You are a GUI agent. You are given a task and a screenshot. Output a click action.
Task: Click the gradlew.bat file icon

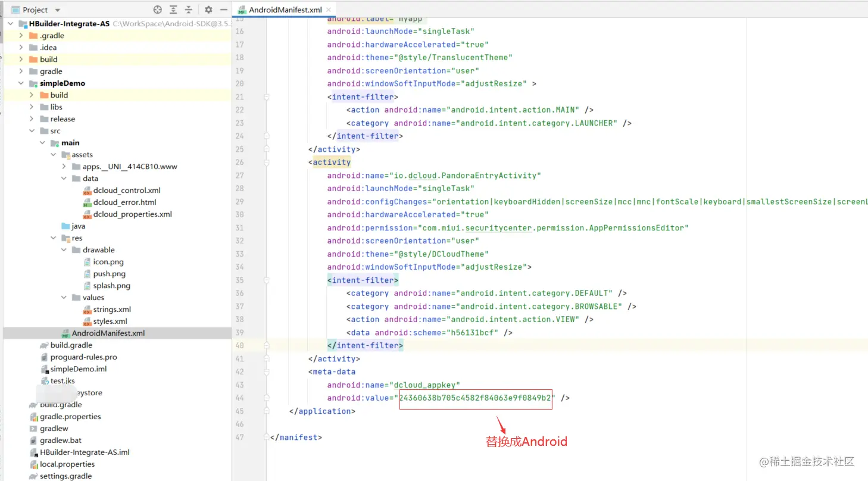tap(34, 441)
